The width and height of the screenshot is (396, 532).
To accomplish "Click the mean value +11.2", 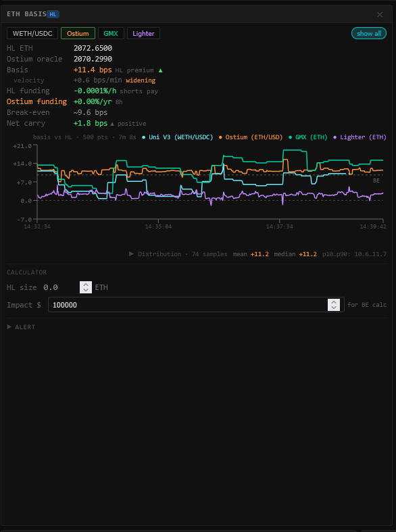I will 259,253.
